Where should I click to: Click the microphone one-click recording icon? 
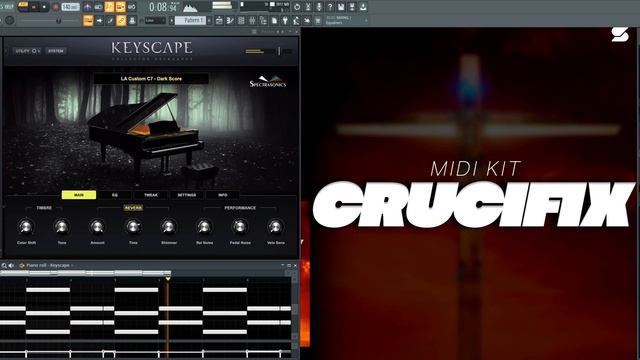point(319,7)
